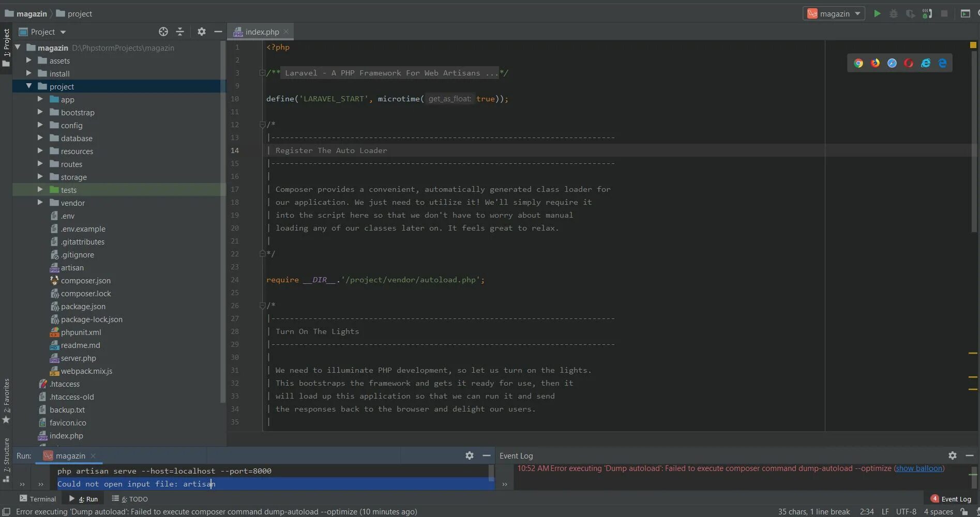Start debugging with the bug icon

894,14
